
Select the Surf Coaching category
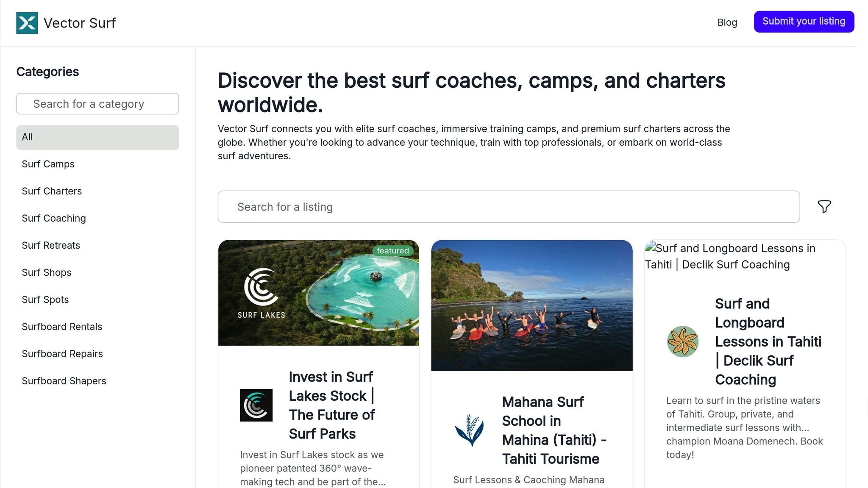tap(54, 219)
